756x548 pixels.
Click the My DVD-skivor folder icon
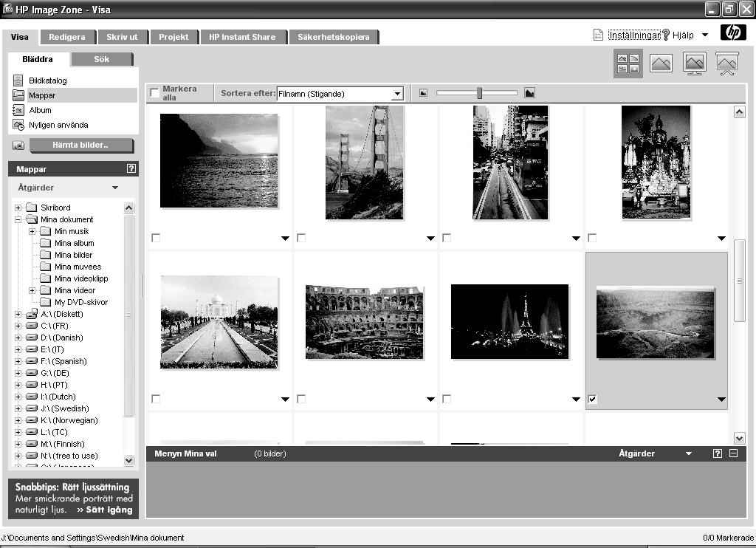[x=45, y=302]
